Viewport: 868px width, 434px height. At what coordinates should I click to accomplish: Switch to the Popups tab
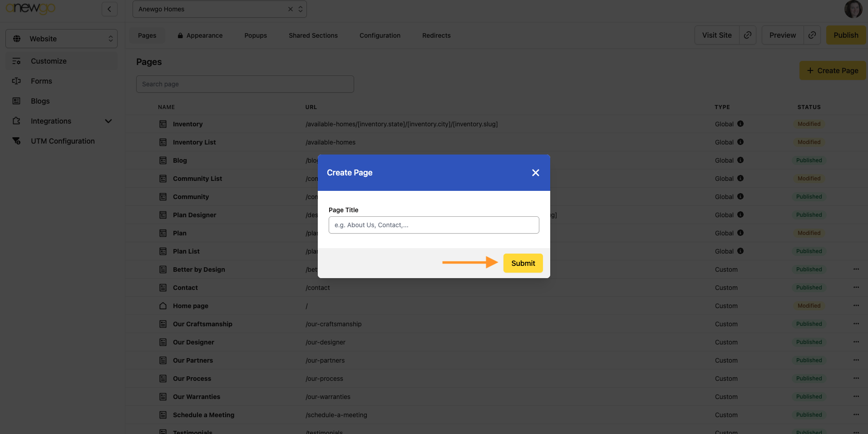click(x=256, y=35)
